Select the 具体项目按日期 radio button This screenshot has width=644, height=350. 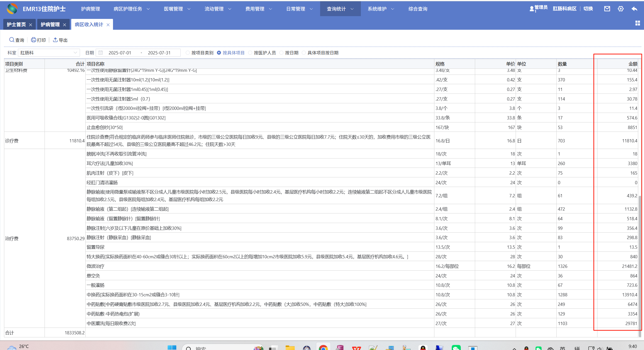[304, 53]
